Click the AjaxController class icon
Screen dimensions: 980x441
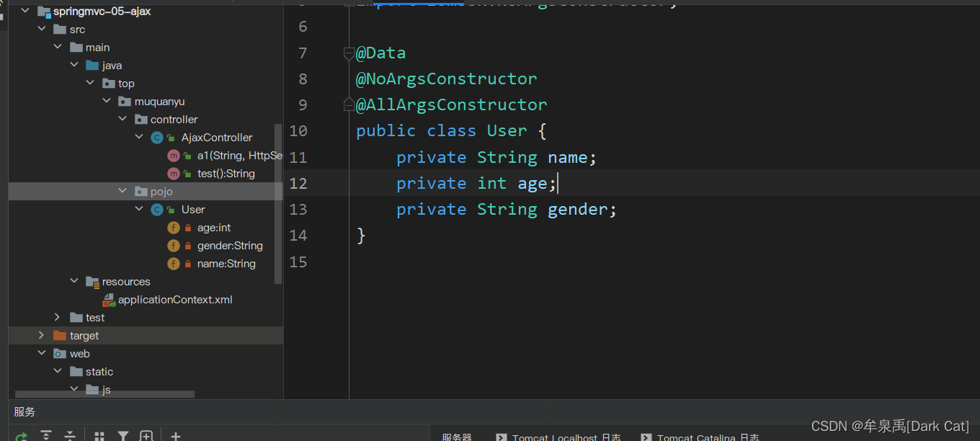pyautogui.click(x=157, y=137)
